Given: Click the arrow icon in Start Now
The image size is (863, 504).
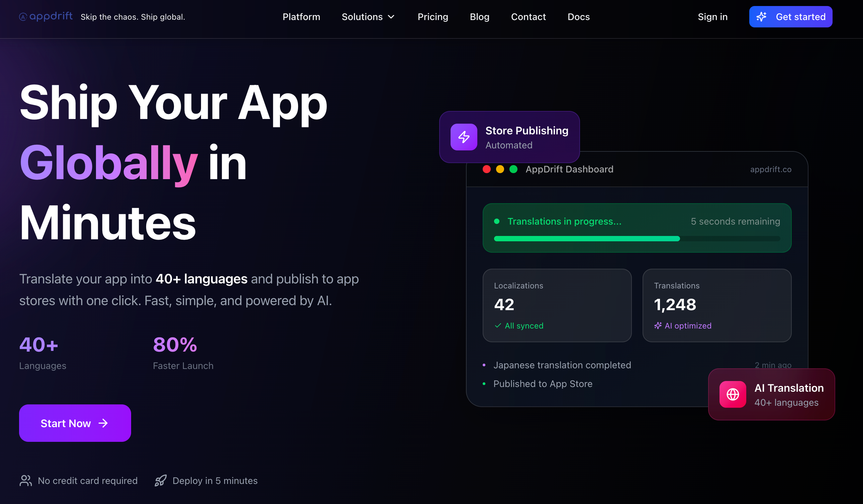Looking at the screenshot, I should [103, 423].
